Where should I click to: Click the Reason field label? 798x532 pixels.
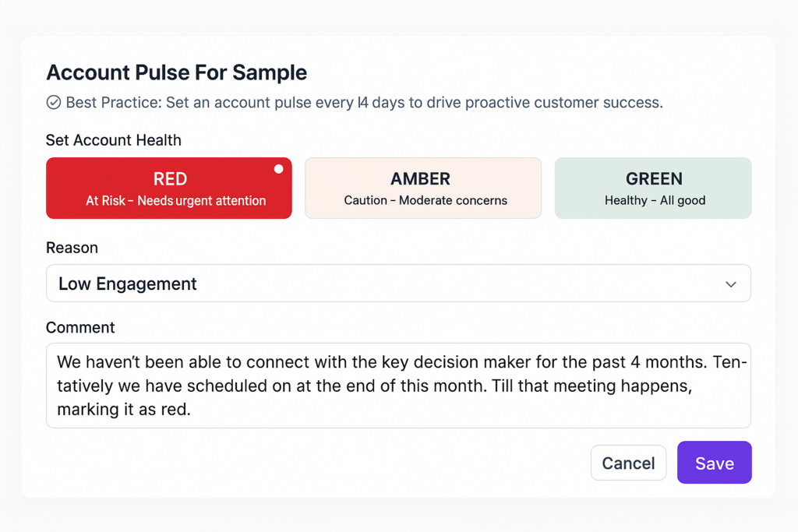click(72, 248)
